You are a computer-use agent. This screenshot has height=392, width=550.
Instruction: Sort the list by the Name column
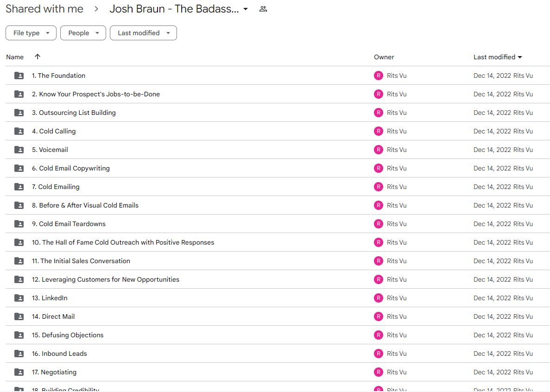pyautogui.click(x=15, y=57)
